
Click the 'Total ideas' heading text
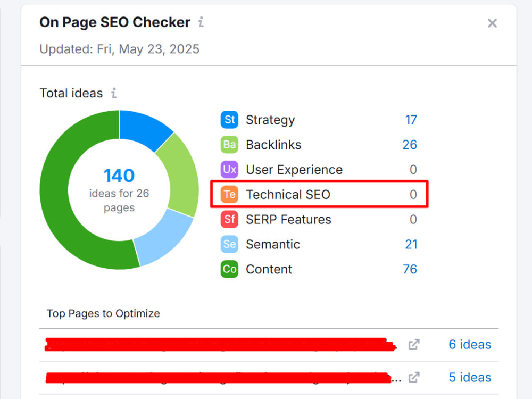[71, 93]
